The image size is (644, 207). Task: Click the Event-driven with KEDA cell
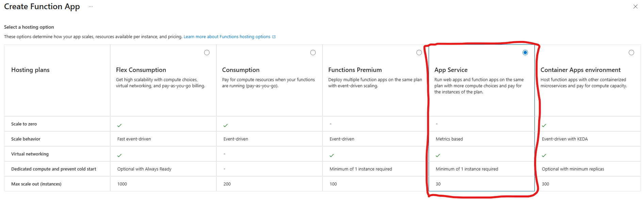click(565, 139)
